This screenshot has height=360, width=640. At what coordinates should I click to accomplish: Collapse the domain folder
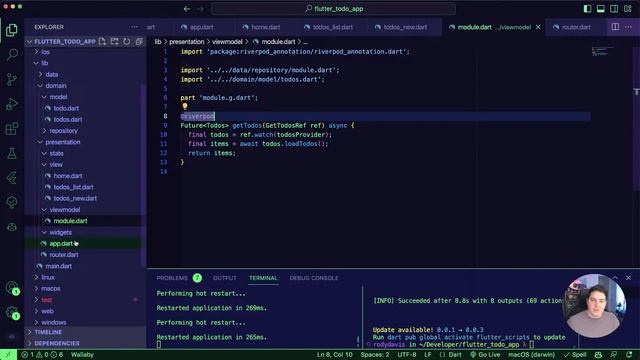(x=56, y=86)
